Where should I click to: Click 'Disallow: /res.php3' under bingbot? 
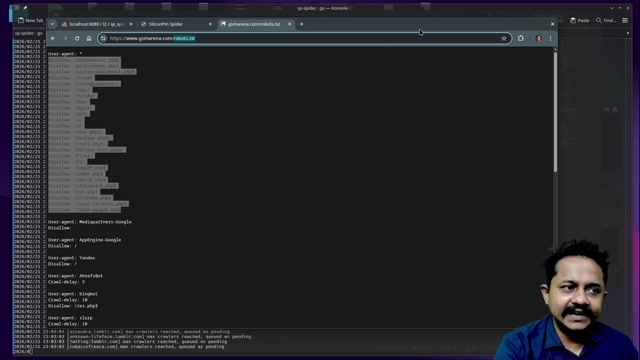[73, 306]
